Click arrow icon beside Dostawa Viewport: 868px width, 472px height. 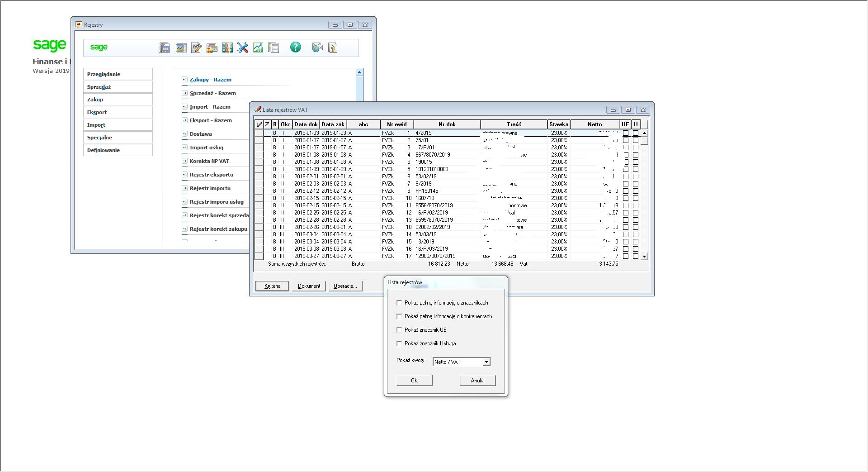pyautogui.click(x=184, y=134)
